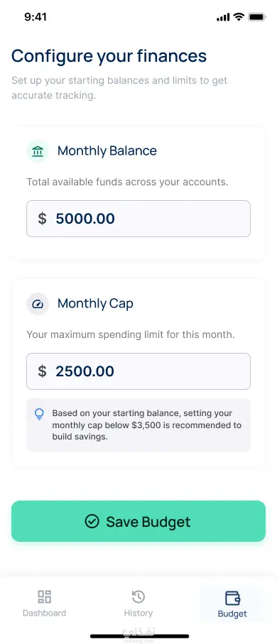277x644 pixels.
Task: Click the Monthly Cap card heading
Action: pyautogui.click(x=95, y=304)
